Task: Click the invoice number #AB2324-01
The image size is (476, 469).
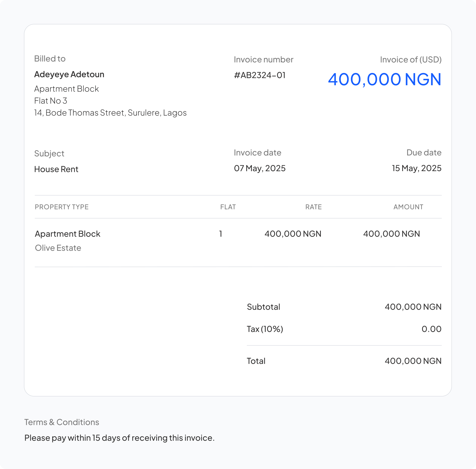Action: [259, 75]
